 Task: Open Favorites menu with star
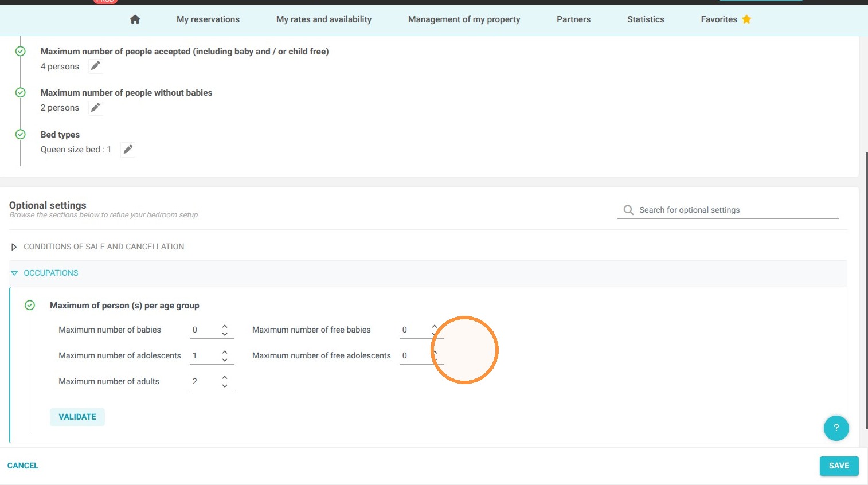726,19
